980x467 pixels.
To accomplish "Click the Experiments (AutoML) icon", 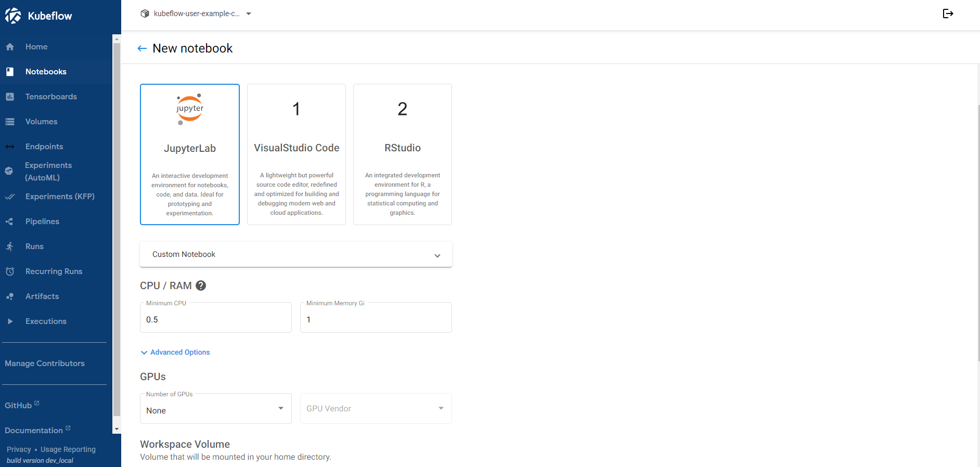I will tap(9, 171).
